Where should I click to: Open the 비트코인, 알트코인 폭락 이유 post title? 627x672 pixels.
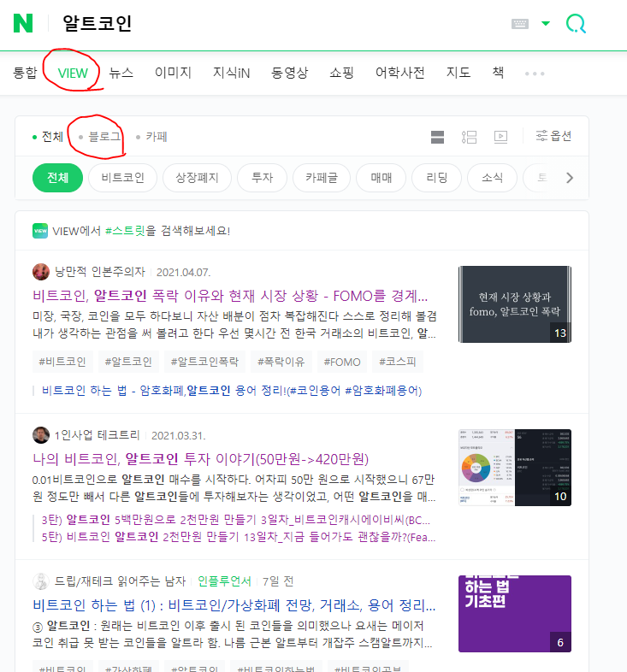pos(230,296)
